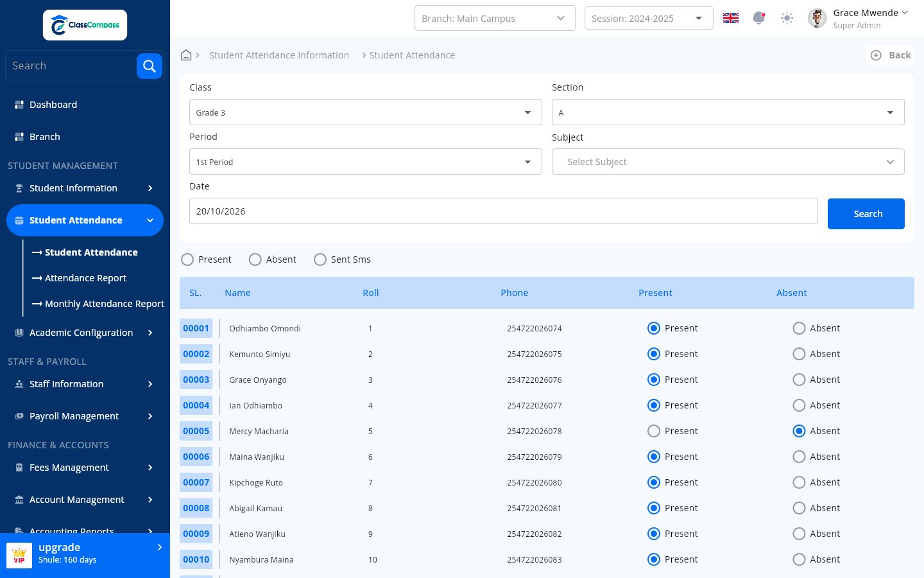Open the Select Subject dropdown
The image size is (924, 578).
pos(728,162)
